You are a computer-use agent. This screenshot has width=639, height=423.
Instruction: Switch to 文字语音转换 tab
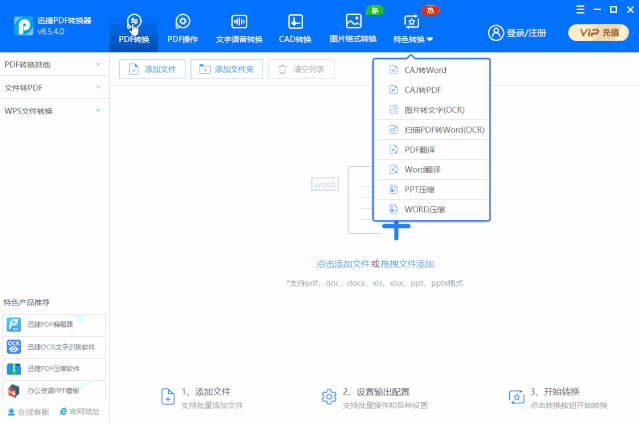tap(239, 28)
